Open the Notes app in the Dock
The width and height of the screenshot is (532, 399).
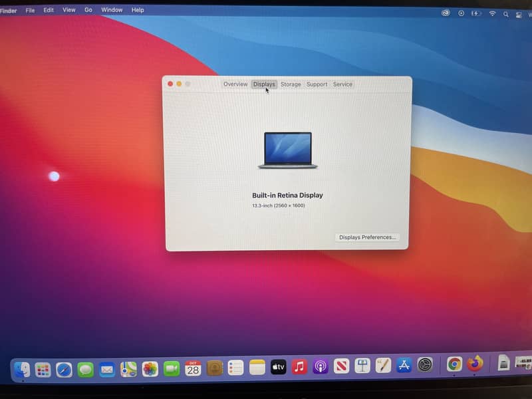click(257, 368)
